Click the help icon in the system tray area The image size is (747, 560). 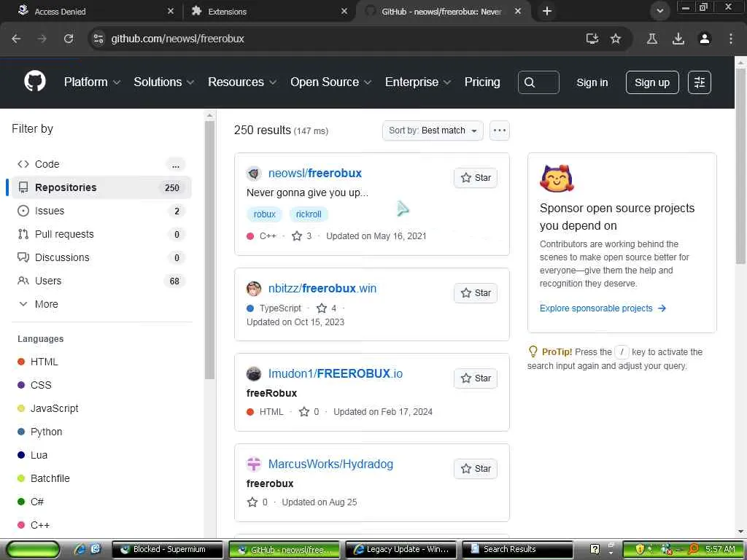pos(595,549)
